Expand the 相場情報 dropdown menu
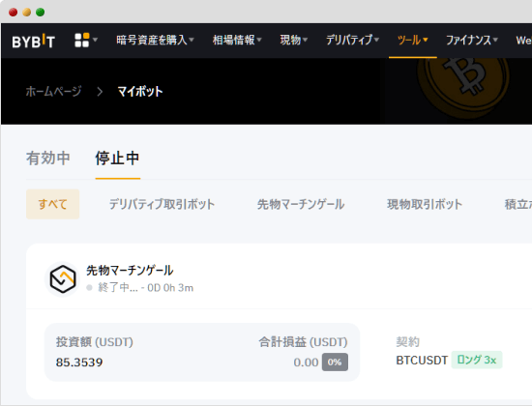 [237, 40]
